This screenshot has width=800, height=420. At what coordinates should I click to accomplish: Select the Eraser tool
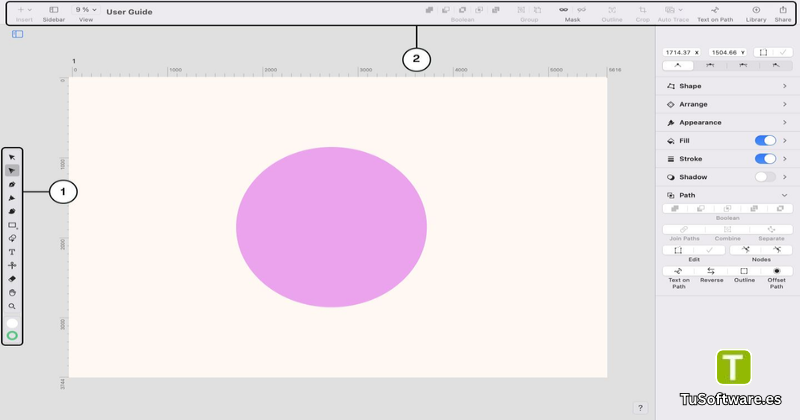[12, 279]
